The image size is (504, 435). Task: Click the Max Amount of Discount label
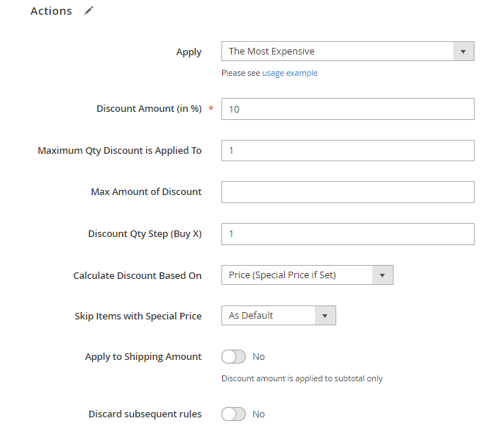146,192
